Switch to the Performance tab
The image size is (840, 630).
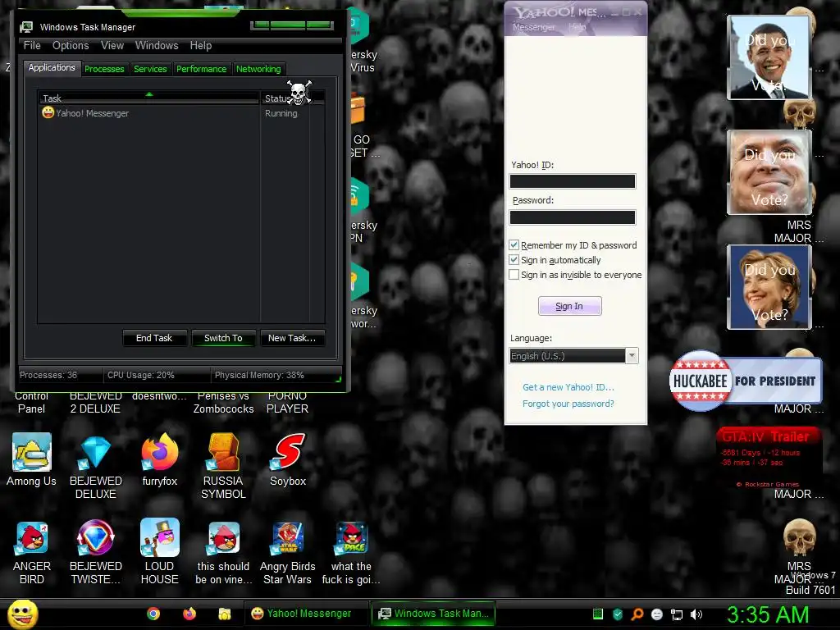click(202, 69)
